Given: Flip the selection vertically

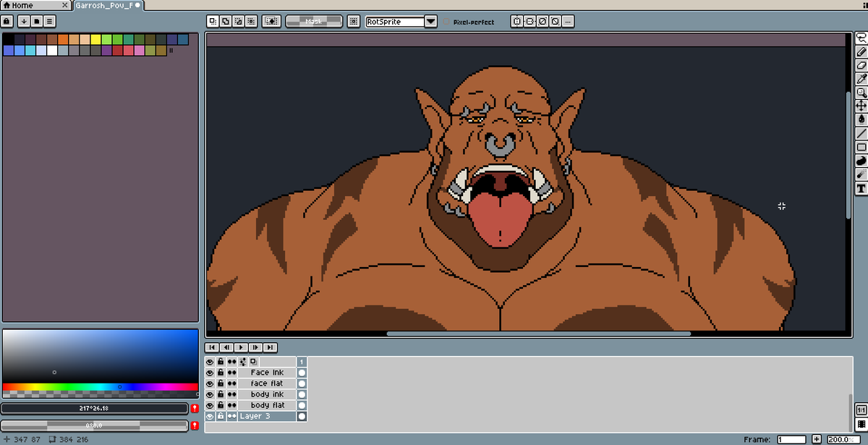Looking at the screenshot, I should tap(529, 22).
